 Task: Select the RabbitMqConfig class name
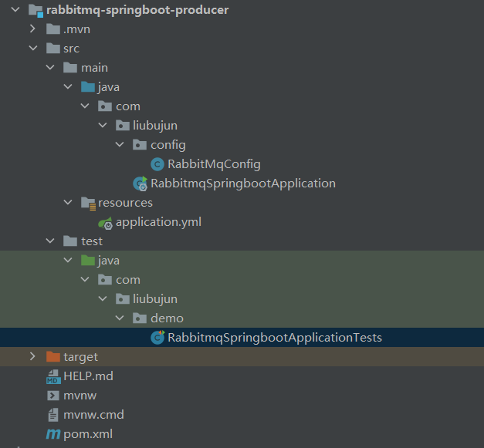coord(214,164)
